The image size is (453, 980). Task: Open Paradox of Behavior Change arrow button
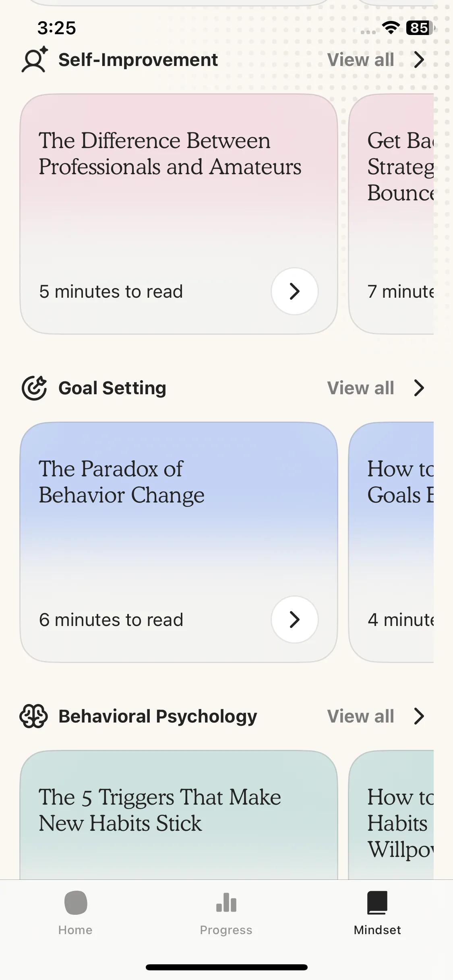295,620
